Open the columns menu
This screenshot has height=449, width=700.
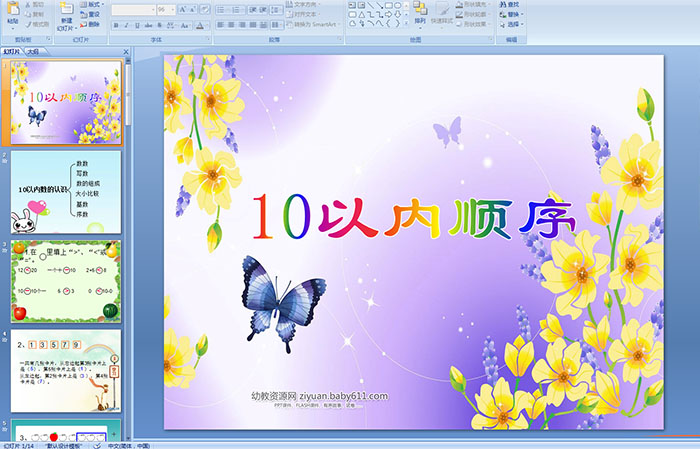click(277, 25)
